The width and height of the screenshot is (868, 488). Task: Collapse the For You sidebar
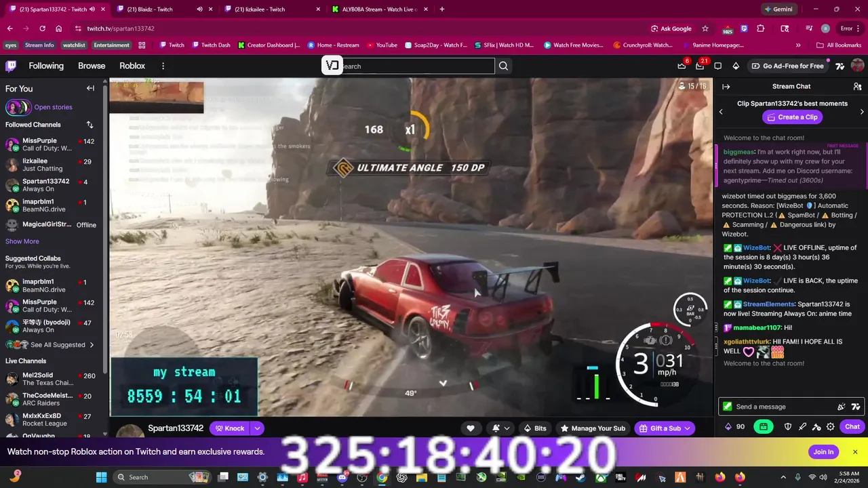[x=90, y=88]
